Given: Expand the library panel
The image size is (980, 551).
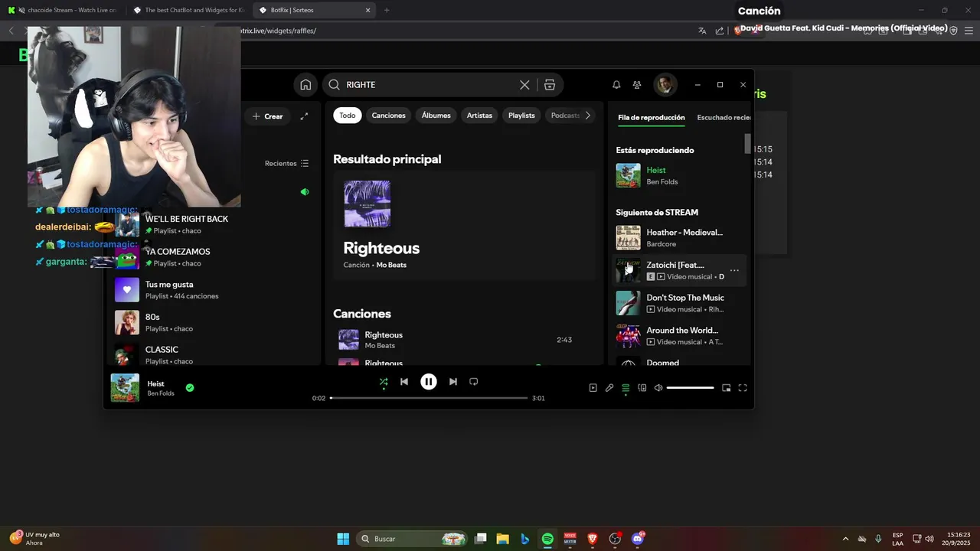Looking at the screenshot, I should 304,116.
